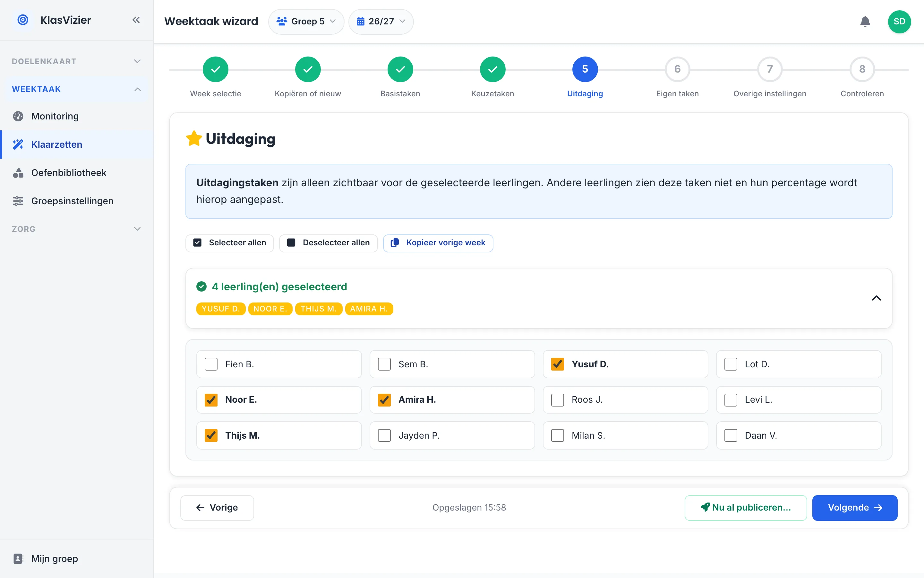Click the Oefenbibliotheek shapes icon
The height and width of the screenshot is (578, 924).
[x=18, y=173]
